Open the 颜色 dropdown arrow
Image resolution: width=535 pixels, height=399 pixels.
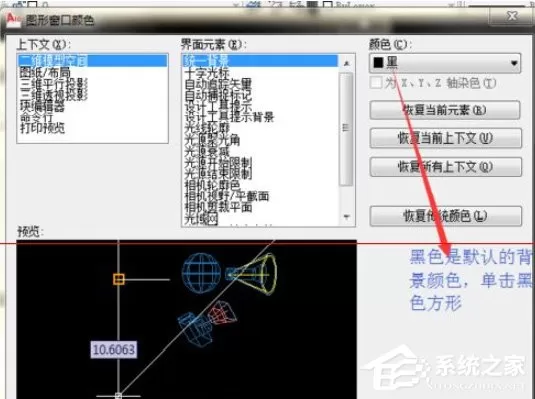point(514,63)
